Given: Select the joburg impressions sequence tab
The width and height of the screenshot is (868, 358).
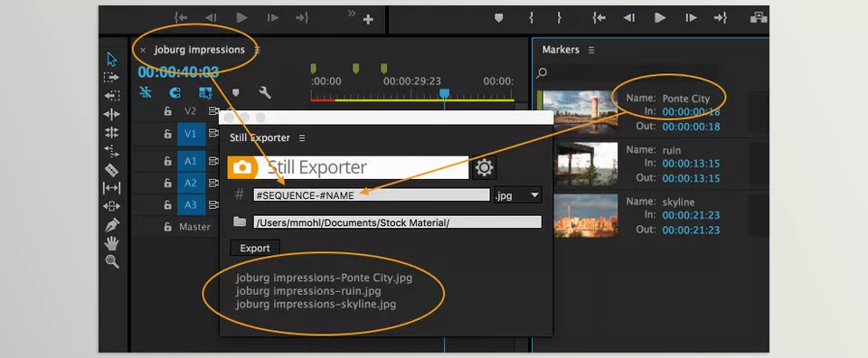Looking at the screenshot, I should coord(199,50).
